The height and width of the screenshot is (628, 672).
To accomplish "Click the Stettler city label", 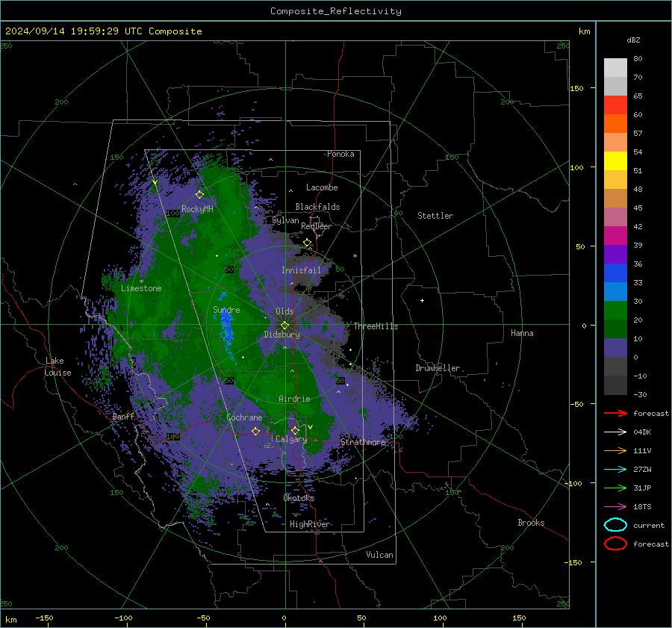I will pyautogui.click(x=435, y=216).
